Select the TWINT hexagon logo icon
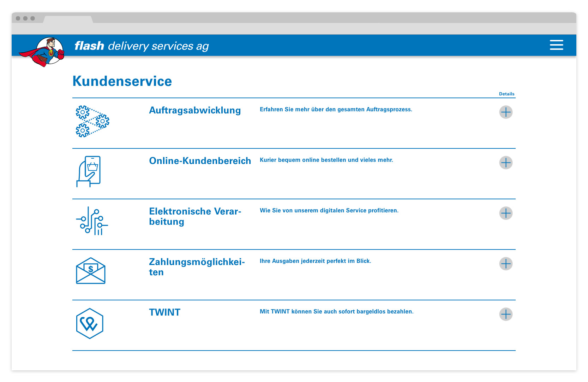This screenshot has width=588, height=382. click(90, 323)
